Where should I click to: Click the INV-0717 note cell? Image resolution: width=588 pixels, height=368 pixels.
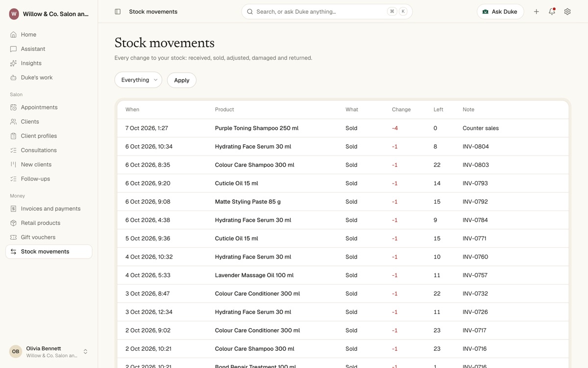(475, 331)
